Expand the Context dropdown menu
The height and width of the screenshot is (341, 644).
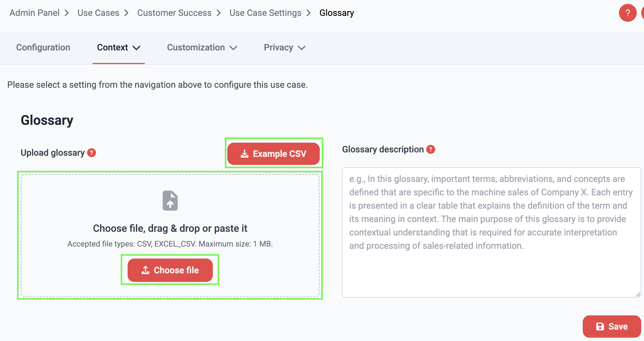click(x=136, y=48)
